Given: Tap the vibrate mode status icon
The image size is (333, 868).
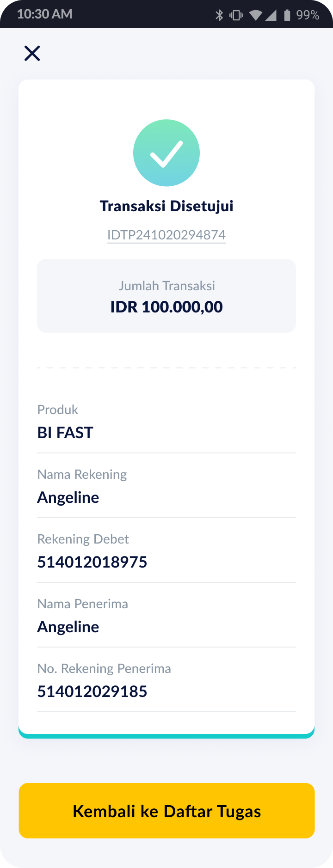Looking at the screenshot, I should [x=236, y=15].
